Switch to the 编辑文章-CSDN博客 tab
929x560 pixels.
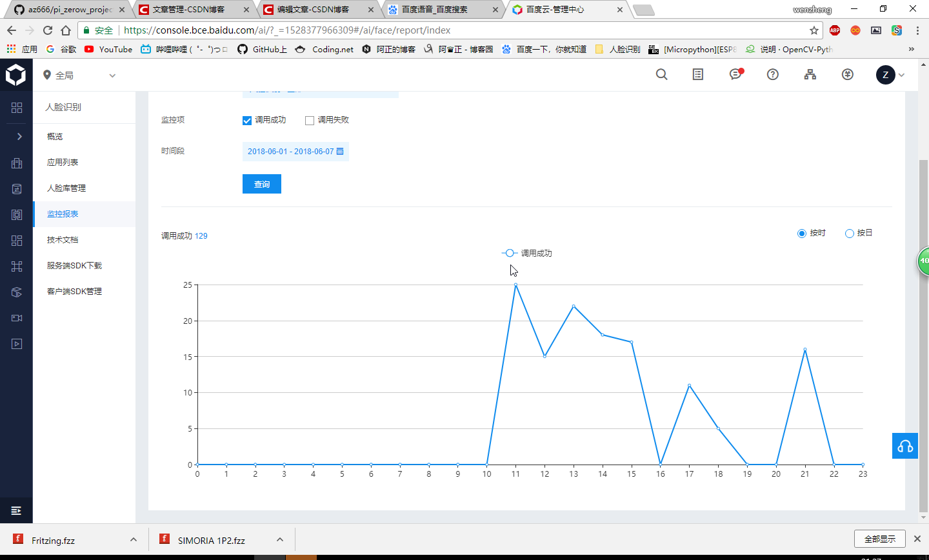(318, 10)
